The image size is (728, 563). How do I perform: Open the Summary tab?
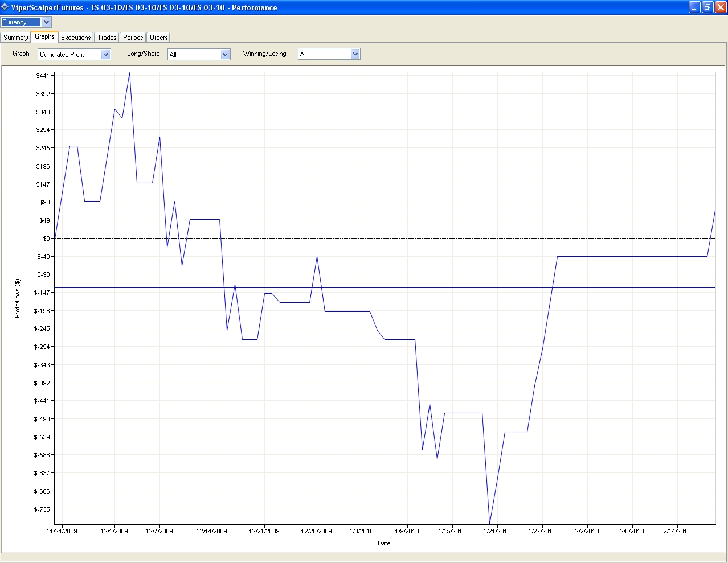pos(15,38)
